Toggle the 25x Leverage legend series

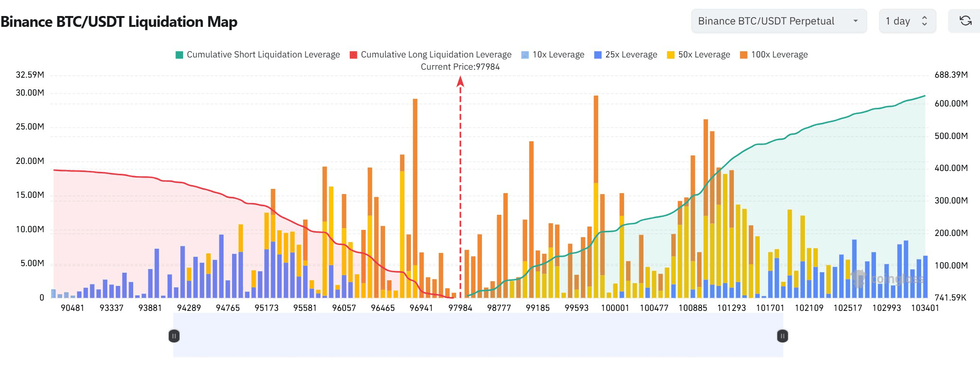coord(626,55)
